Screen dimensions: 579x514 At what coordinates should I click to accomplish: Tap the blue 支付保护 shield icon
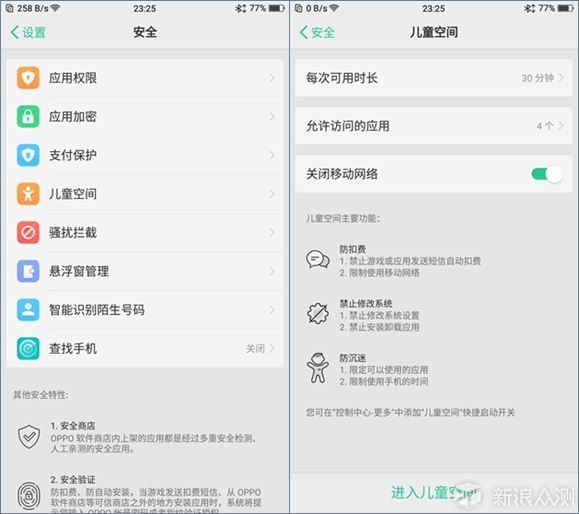pos(28,155)
